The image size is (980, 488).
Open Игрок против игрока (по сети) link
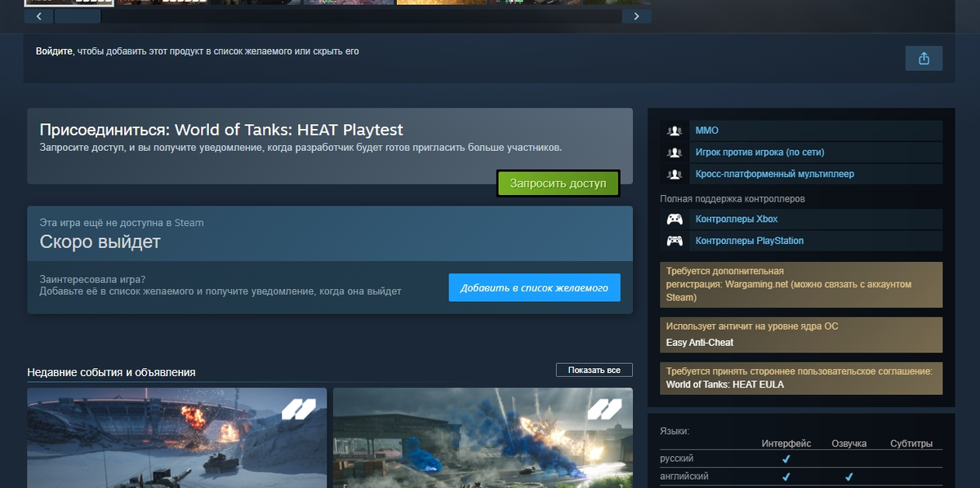[759, 153]
